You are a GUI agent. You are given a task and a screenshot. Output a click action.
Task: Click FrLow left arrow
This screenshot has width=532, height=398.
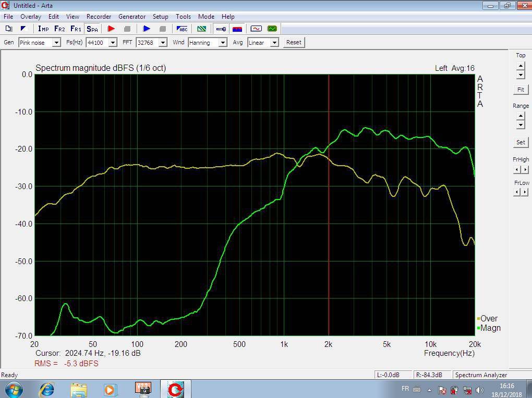517,192
